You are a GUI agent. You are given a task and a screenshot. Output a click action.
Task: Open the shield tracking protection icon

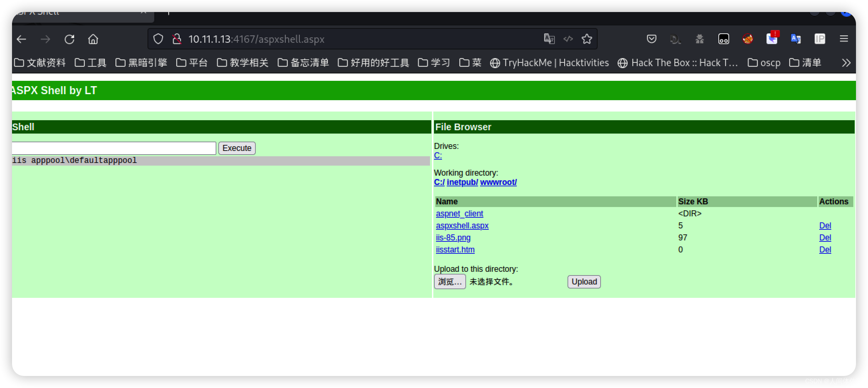158,39
